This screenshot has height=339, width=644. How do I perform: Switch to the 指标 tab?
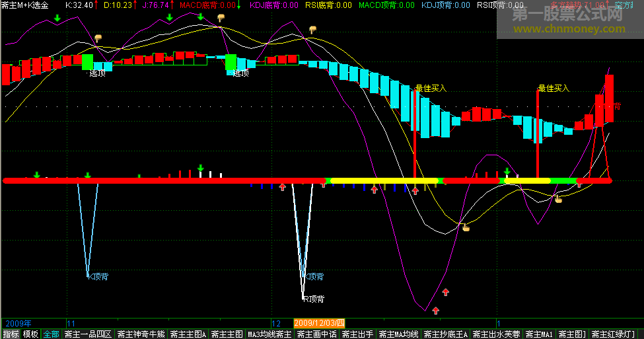(x=11, y=334)
